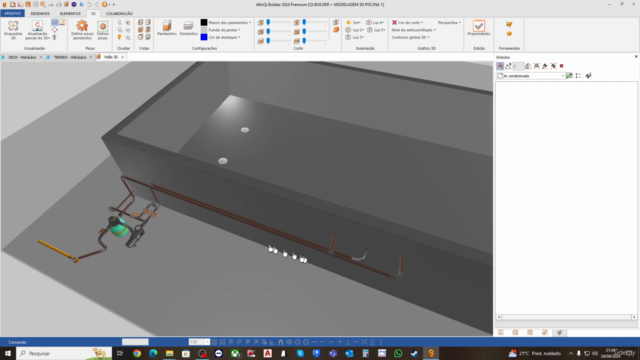Toggle the Luz 4 light
This screenshot has height=360, width=640.
(x=375, y=22)
